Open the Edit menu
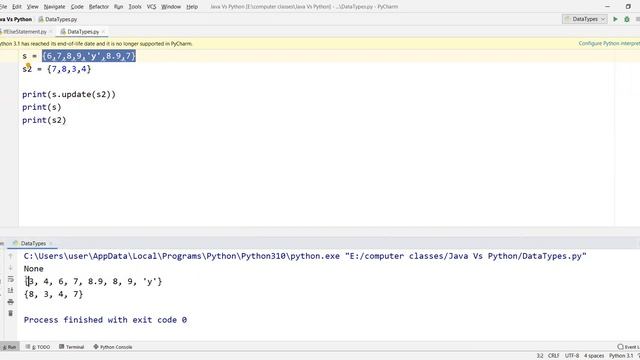The image size is (640, 360). (17, 7)
